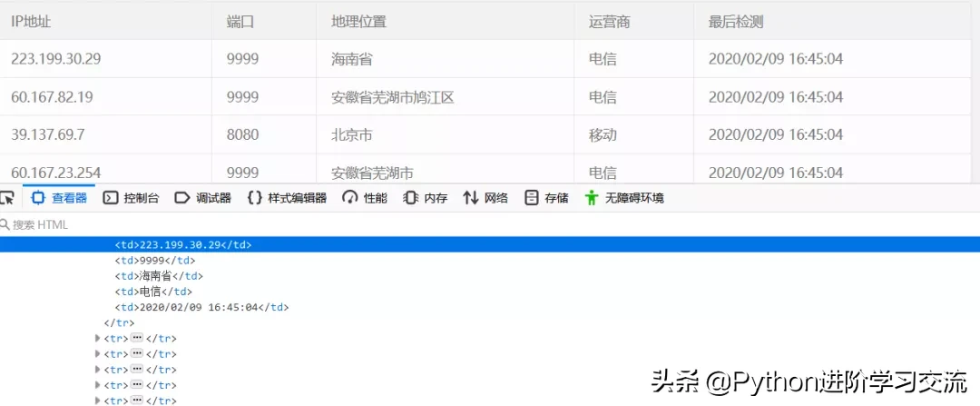
Task: Click the ellipsis badge in fourth collapsed <tr>
Action: pos(137,385)
